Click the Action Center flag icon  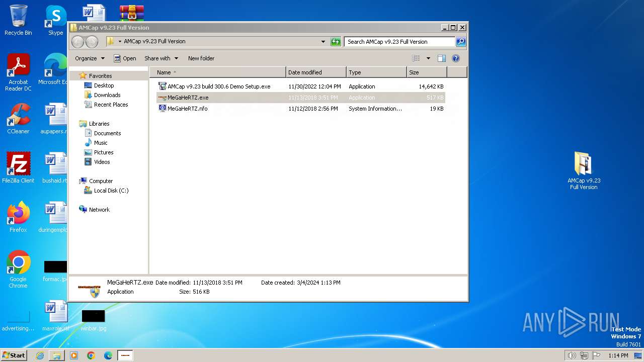[x=596, y=355]
